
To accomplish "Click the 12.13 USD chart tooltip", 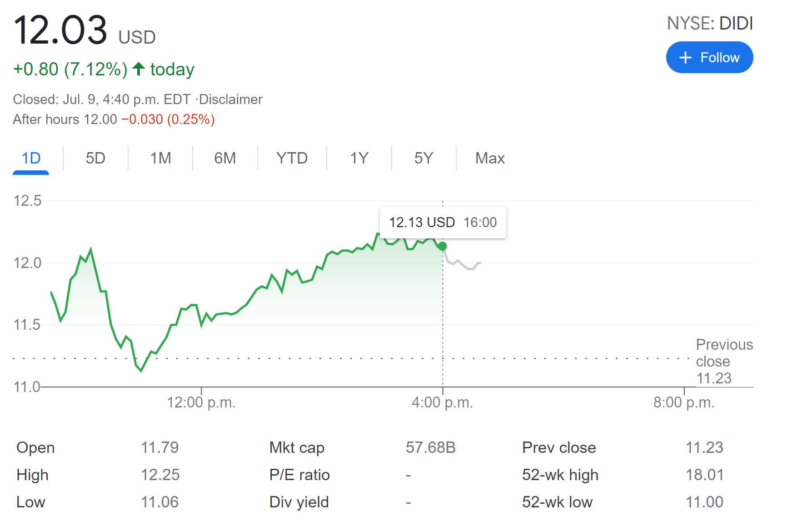I will 443,223.
